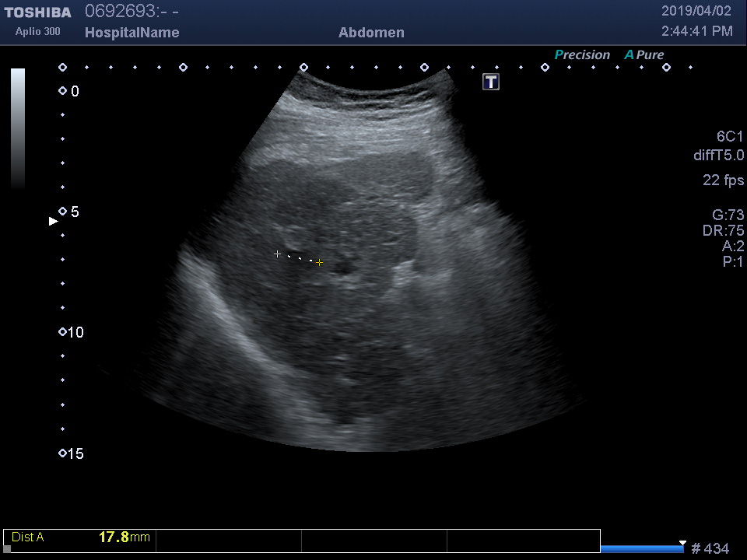The image size is (747, 560).
Task: Toggle the Precision imaging indicator
Action: [581, 55]
